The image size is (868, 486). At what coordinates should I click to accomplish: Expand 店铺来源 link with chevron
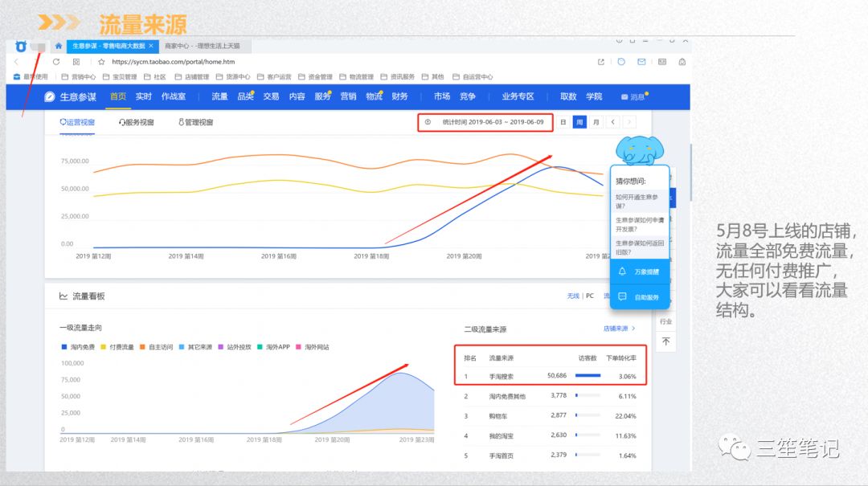pyautogui.click(x=619, y=329)
